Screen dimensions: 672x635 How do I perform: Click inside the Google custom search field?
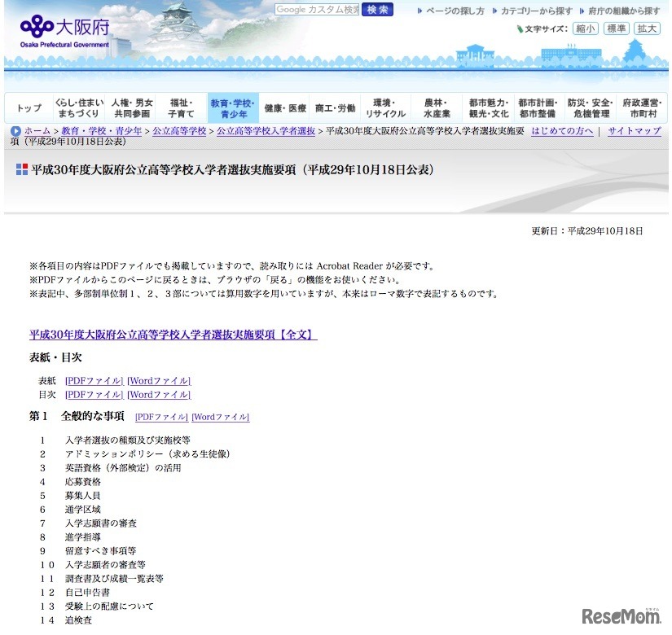point(318,9)
